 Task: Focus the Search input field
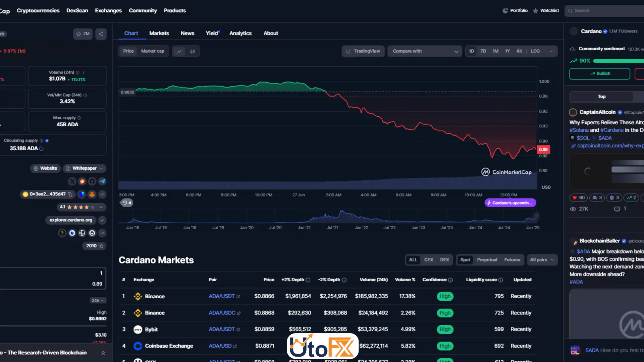click(x=604, y=11)
